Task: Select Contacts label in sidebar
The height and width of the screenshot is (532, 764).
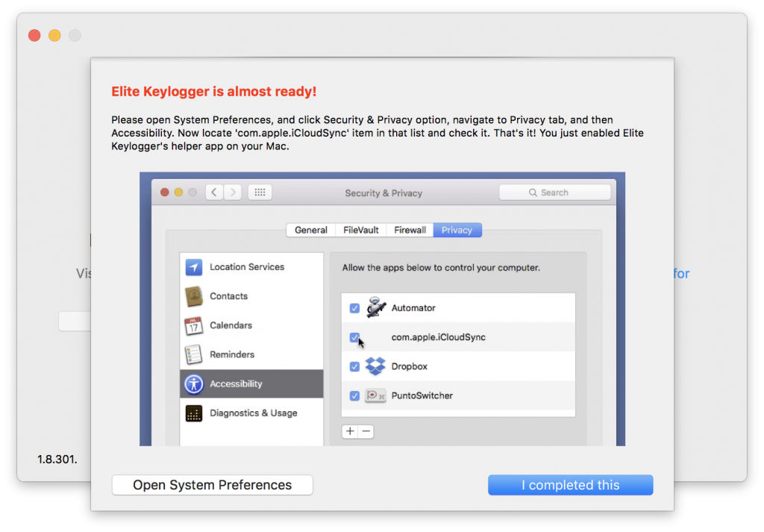Action: [x=228, y=296]
